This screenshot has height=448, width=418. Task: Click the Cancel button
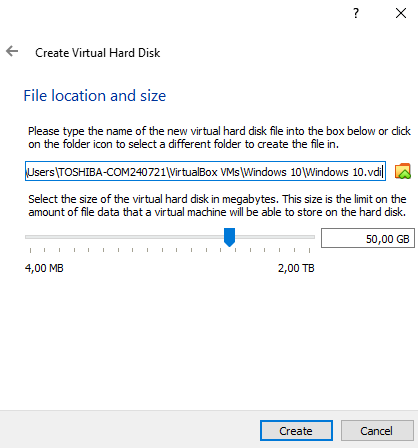[x=377, y=431]
